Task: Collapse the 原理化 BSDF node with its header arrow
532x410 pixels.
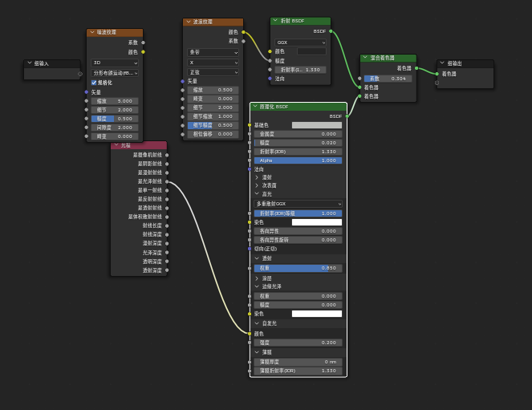Action: tap(255, 107)
